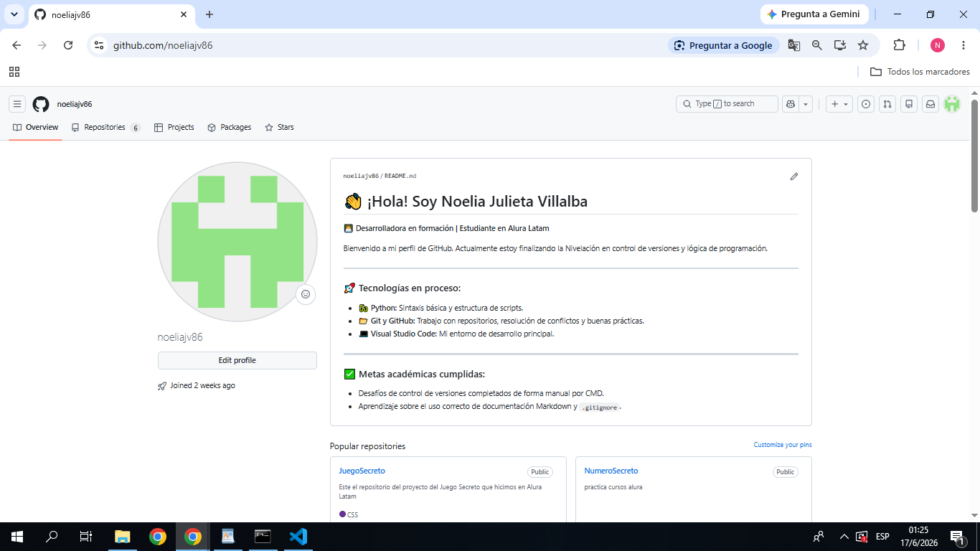The width and height of the screenshot is (980, 551).
Task: Open Windows taskbar search magnifier
Action: pos(52,537)
